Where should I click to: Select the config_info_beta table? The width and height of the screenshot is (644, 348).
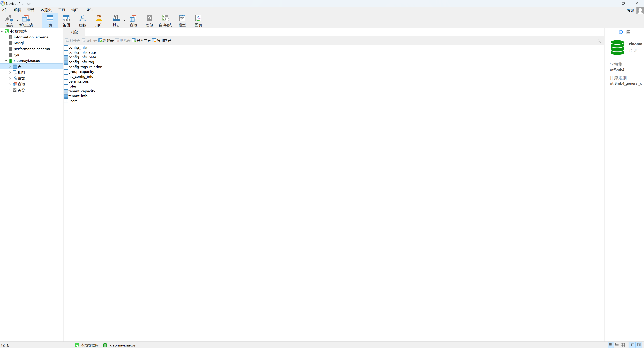[x=80, y=57]
